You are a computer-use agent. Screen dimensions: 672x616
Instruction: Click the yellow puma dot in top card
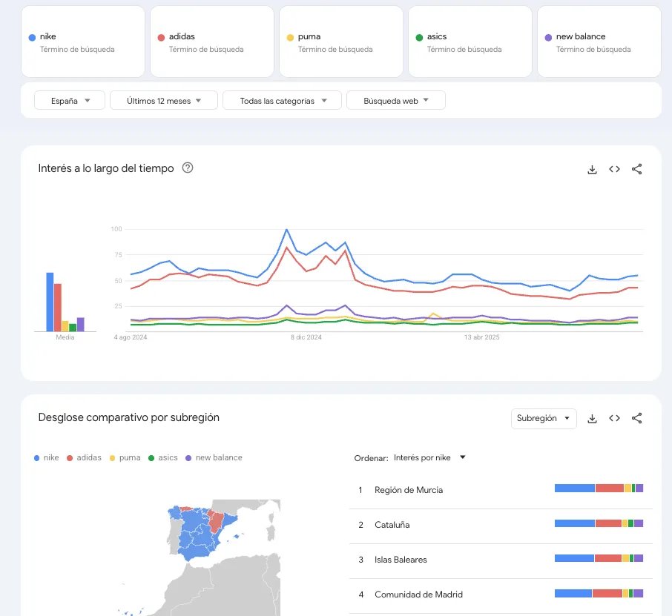click(290, 37)
